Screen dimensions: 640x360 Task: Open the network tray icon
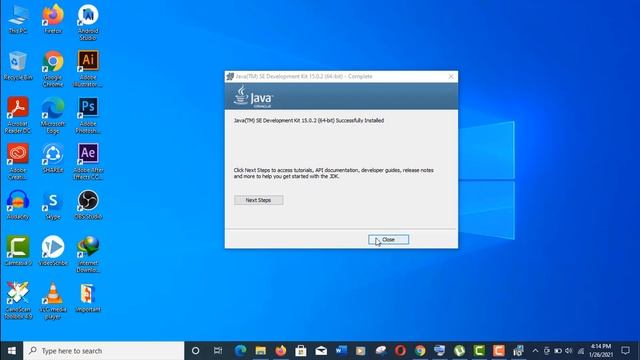coord(581,351)
